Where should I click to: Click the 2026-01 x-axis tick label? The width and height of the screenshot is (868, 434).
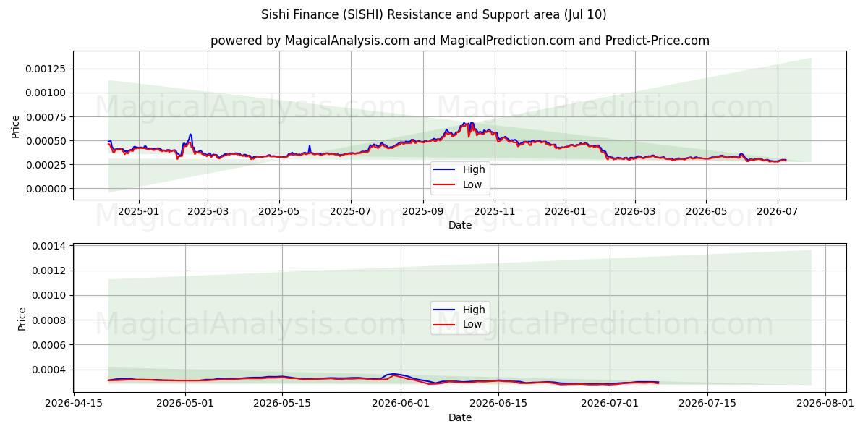coord(566,211)
